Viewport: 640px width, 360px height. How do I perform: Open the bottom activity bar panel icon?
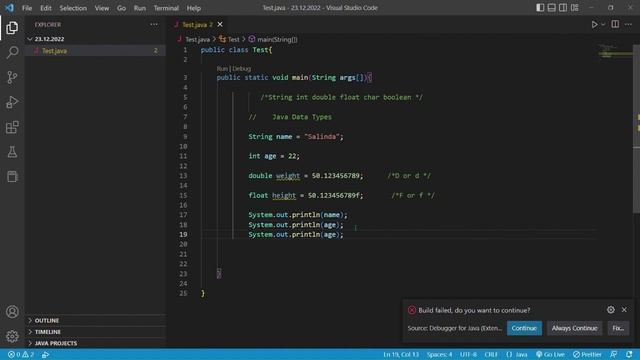[x=12, y=177]
